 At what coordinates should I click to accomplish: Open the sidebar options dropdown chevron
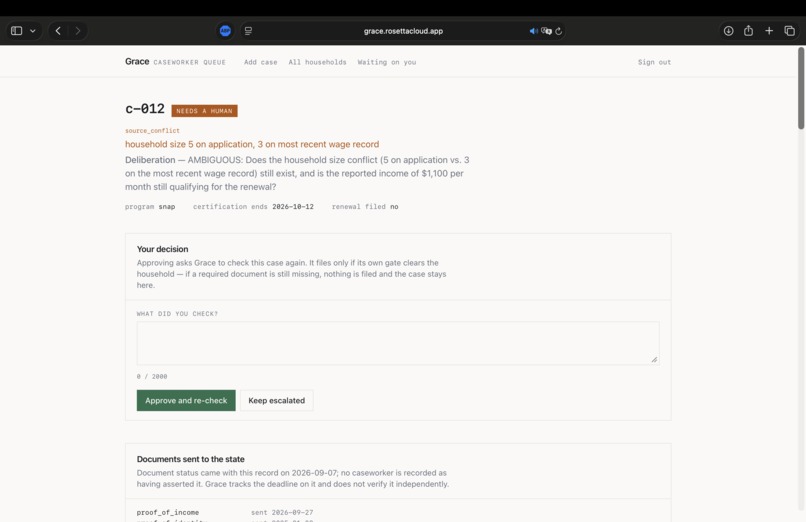[x=33, y=31]
